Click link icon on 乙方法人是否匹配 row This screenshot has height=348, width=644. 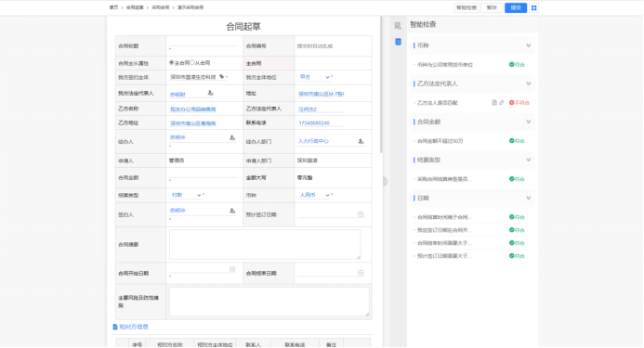(x=502, y=103)
